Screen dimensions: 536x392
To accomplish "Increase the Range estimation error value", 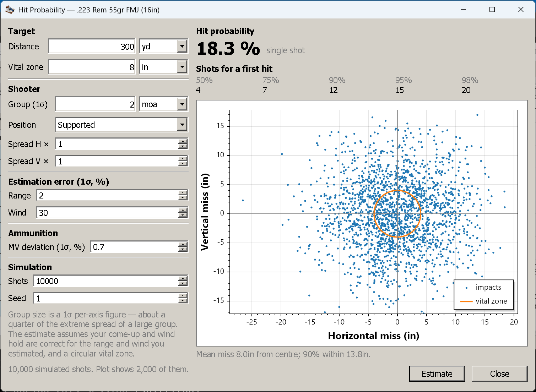I will (183, 193).
